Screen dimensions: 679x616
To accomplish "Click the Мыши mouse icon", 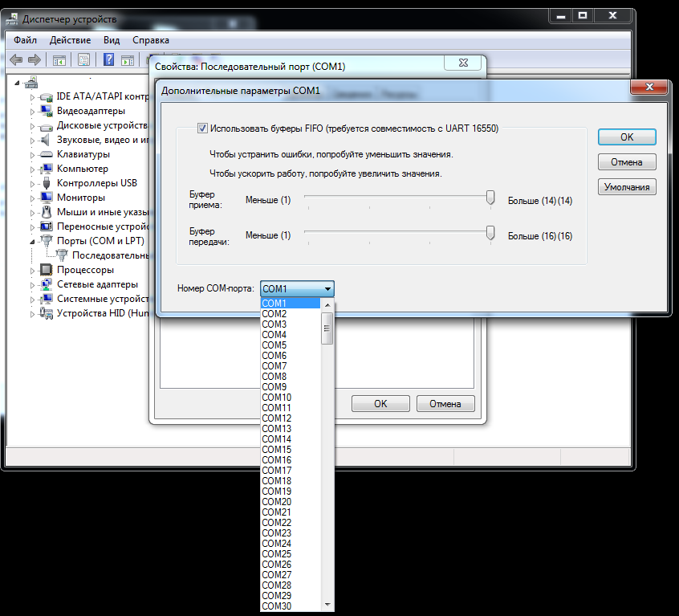I will (47, 212).
